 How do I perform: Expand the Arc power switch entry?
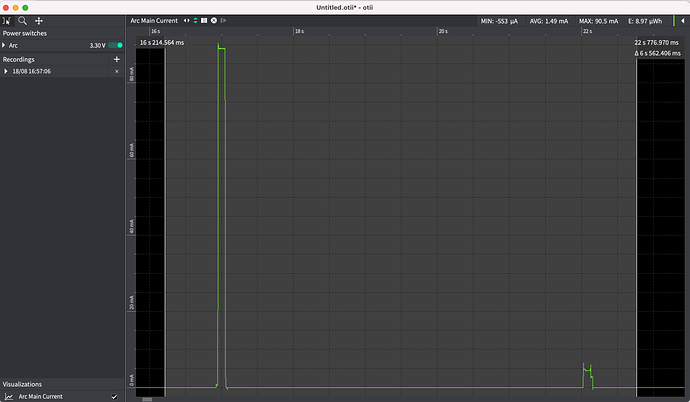click(x=5, y=46)
